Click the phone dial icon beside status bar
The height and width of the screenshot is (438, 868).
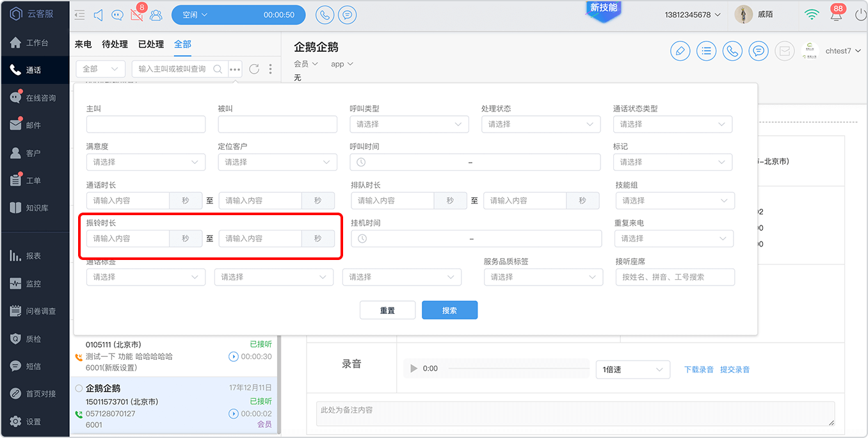[x=325, y=15]
